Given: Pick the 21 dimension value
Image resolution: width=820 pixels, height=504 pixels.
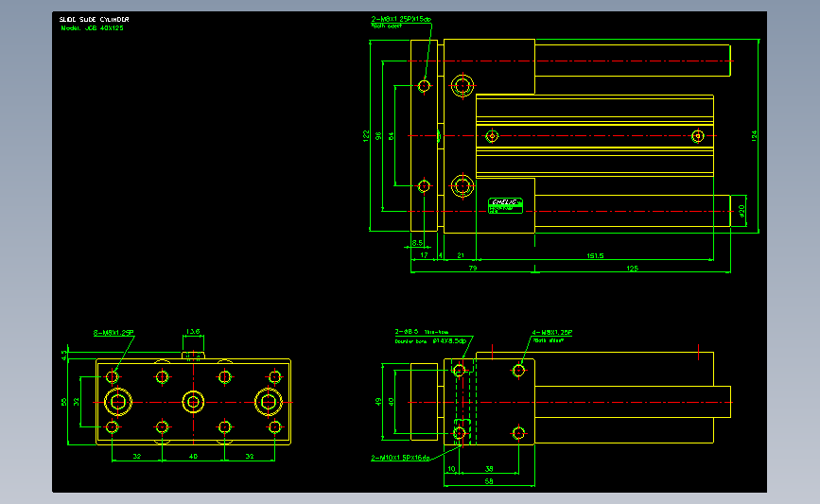Looking at the screenshot, I should 461,255.
